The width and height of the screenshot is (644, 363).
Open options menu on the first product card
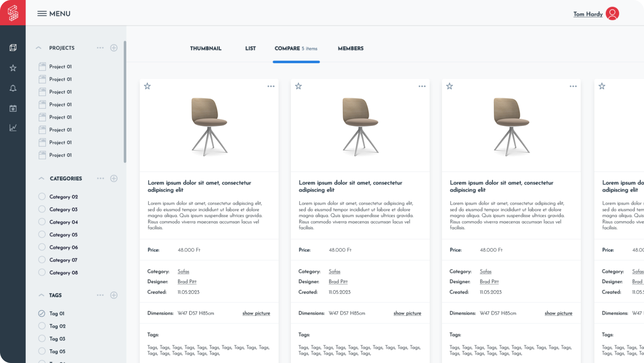(x=271, y=86)
